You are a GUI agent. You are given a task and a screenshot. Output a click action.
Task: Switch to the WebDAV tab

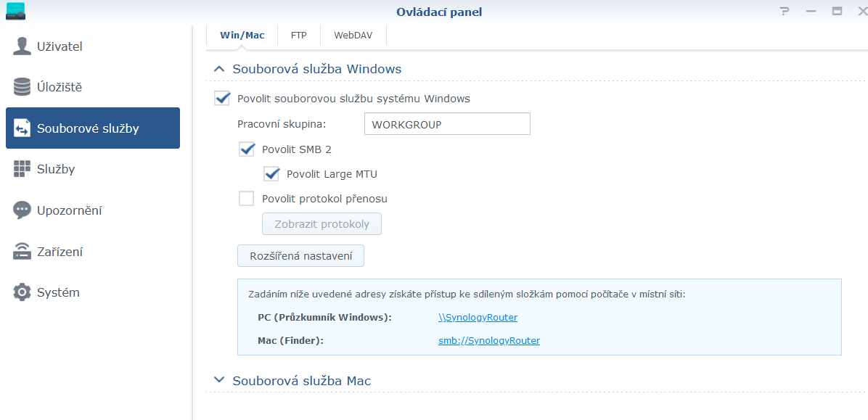(353, 34)
